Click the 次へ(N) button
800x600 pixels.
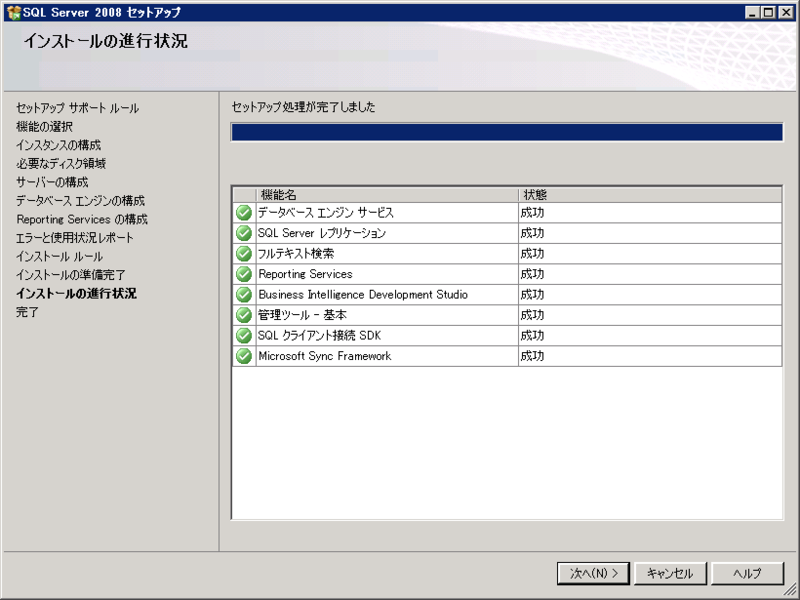[x=591, y=574]
